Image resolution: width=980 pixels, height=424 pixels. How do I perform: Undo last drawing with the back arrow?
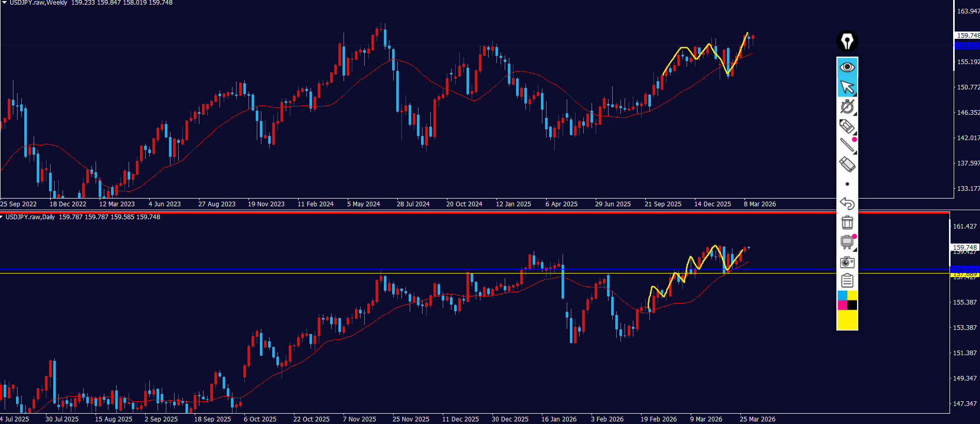click(x=847, y=203)
